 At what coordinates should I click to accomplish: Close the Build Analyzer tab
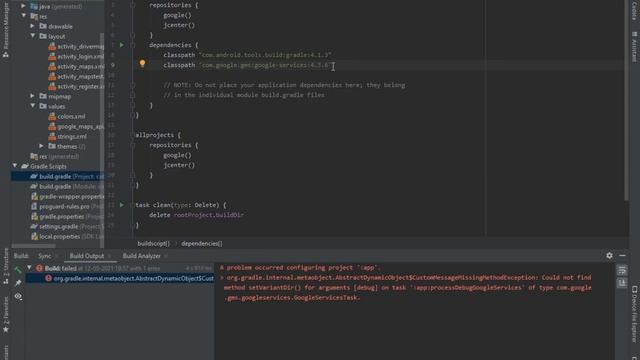(166, 256)
